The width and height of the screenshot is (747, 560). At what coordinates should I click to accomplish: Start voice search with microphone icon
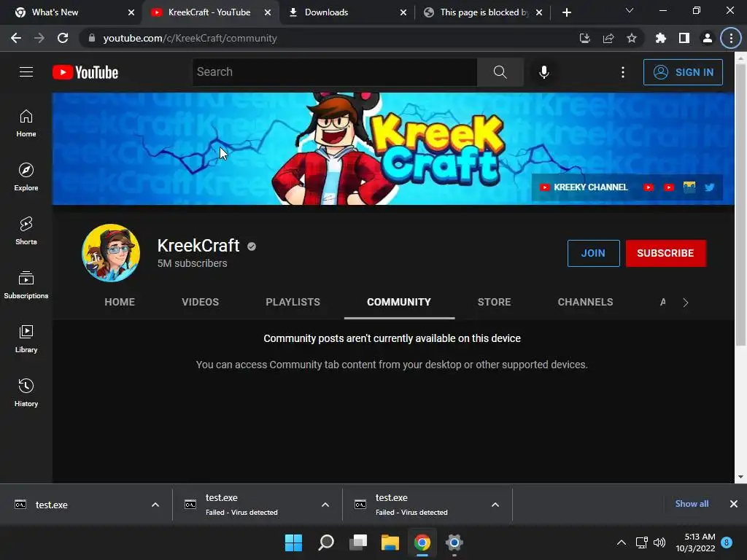point(544,72)
